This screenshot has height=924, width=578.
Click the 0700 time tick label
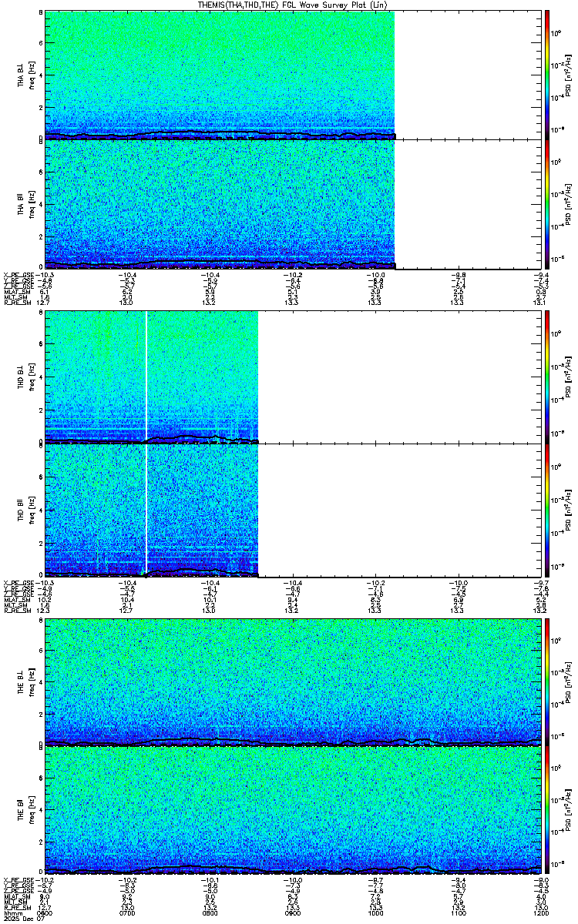[127, 912]
